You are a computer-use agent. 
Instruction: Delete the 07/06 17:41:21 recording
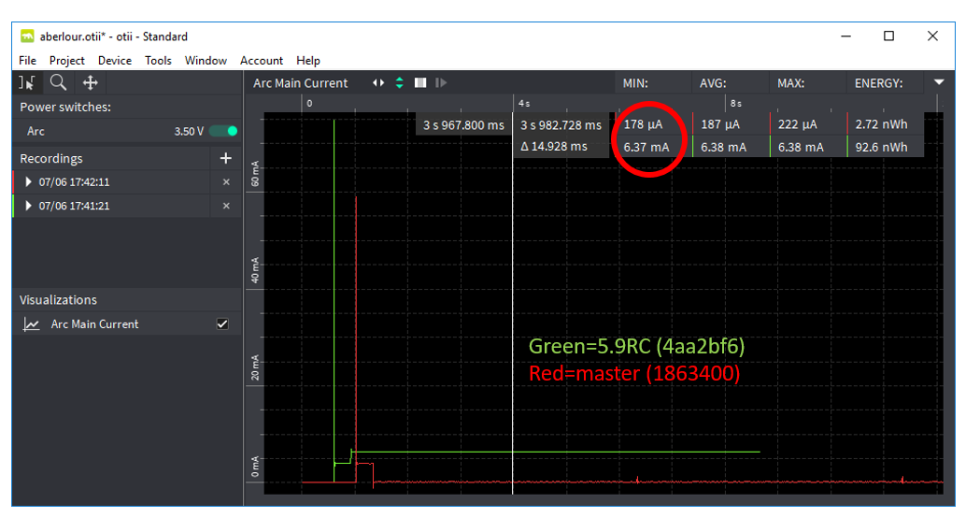point(226,206)
